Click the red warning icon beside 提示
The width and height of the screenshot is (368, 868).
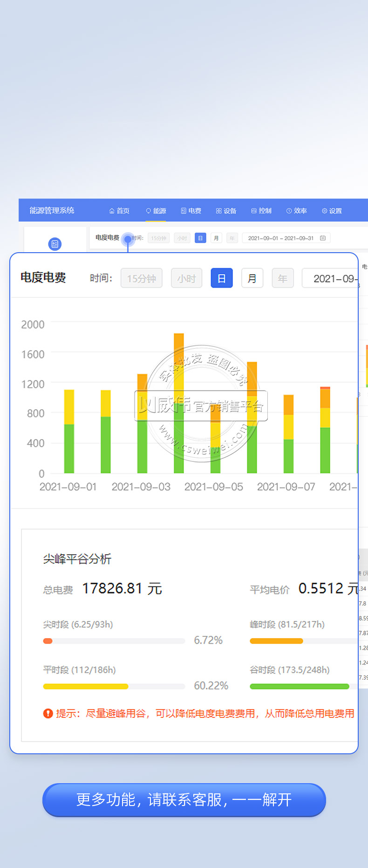point(48,713)
